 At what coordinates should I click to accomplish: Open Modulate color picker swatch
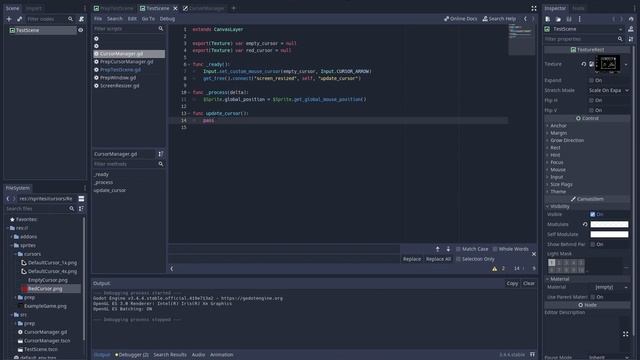pyautogui.click(x=609, y=224)
